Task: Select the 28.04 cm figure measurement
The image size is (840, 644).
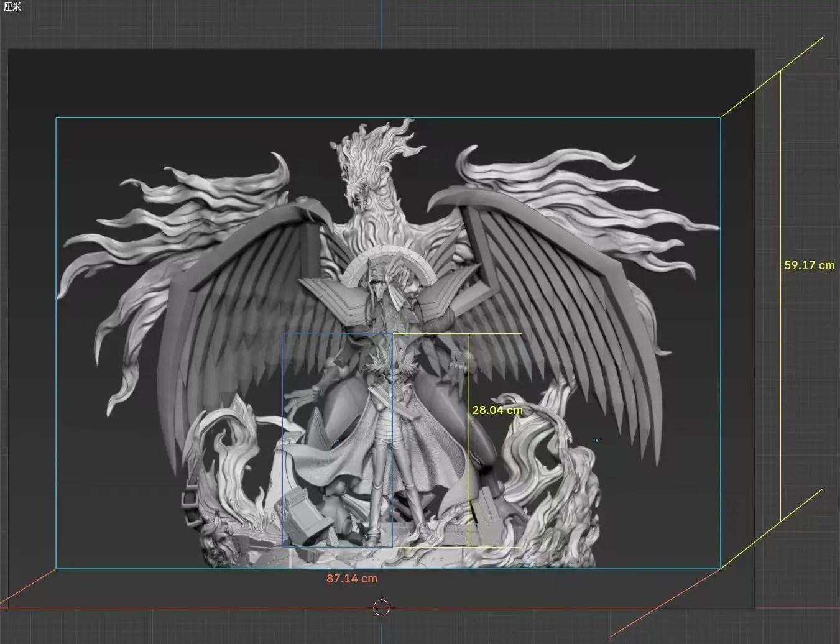Action: coord(497,410)
